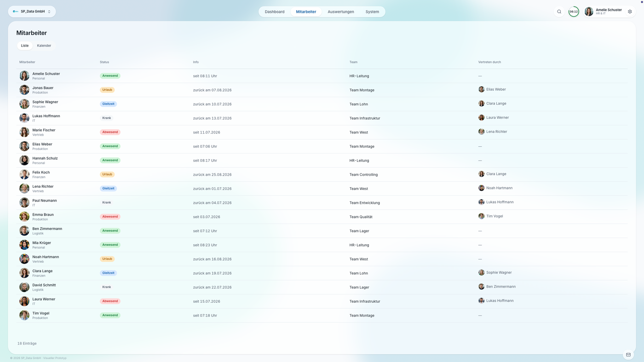The image size is (644, 362).
Task: Click the '18 Einträge' count text
Action: point(27,344)
